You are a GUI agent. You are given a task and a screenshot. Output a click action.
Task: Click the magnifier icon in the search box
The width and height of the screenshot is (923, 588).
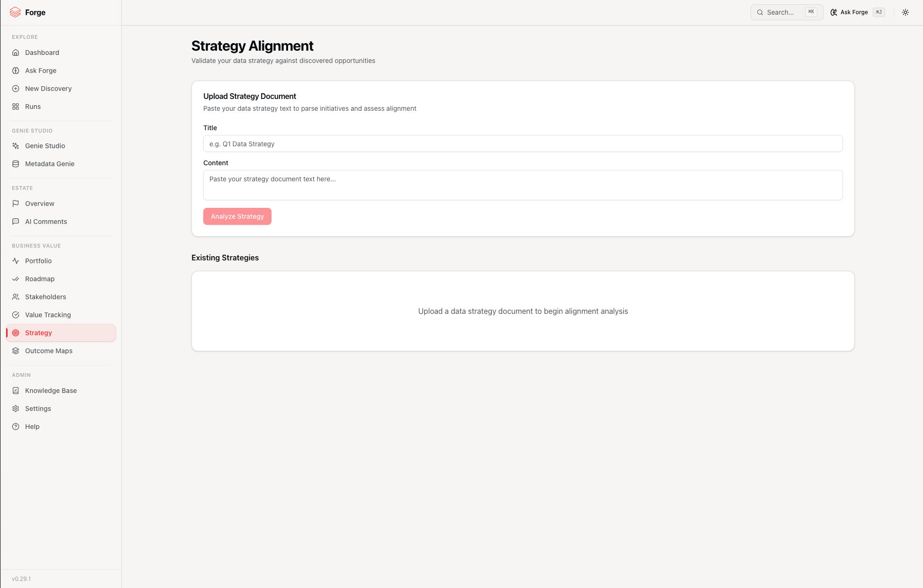[760, 12]
